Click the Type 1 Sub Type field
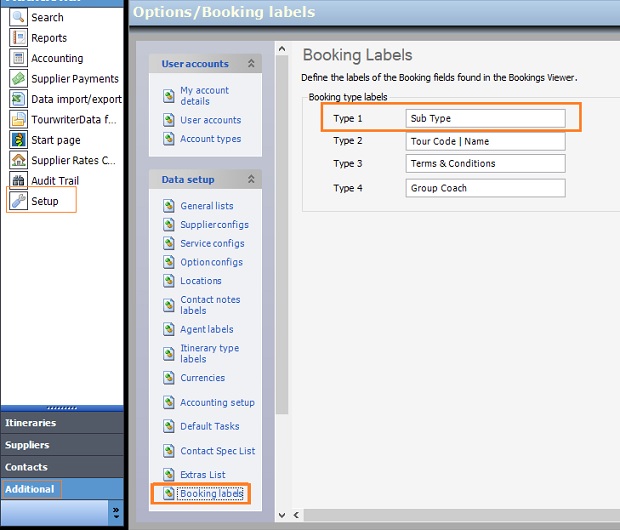The width and height of the screenshot is (620, 530). (x=486, y=118)
